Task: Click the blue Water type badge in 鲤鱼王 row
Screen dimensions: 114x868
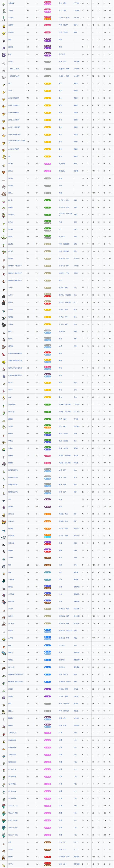Action: click(47, 645)
